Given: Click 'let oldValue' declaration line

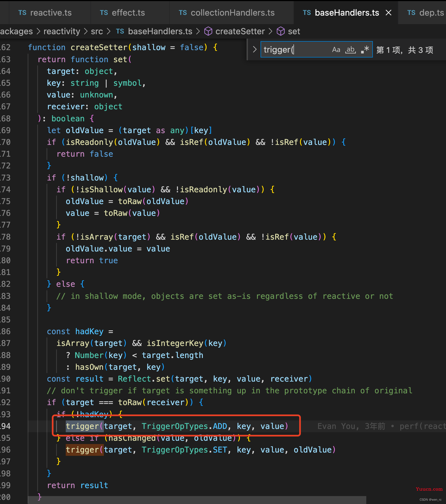Looking at the screenshot, I should coord(130,130).
